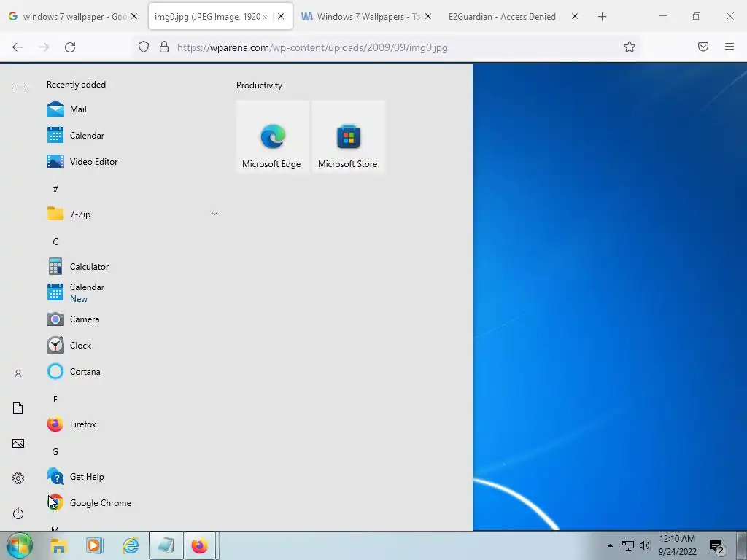Image resolution: width=747 pixels, height=560 pixels.
Task: Close the windows 7 wallpaper Google tab
Action: (x=134, y=17)
